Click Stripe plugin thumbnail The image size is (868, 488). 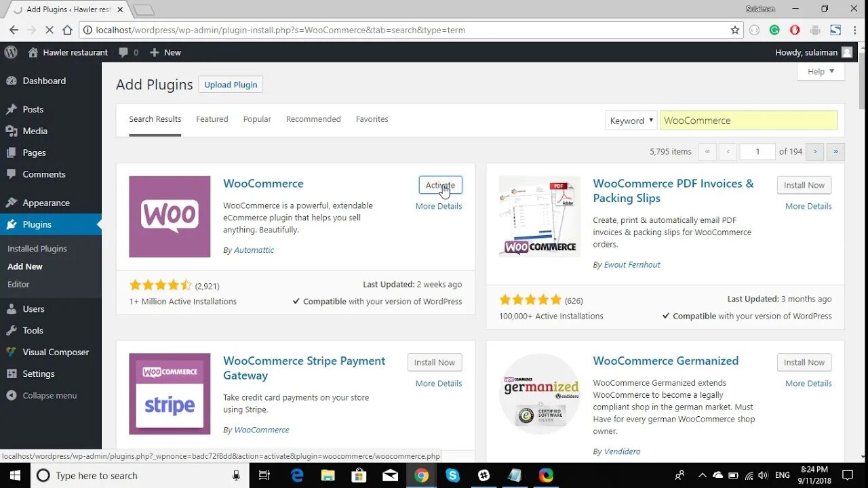point(170,394)
